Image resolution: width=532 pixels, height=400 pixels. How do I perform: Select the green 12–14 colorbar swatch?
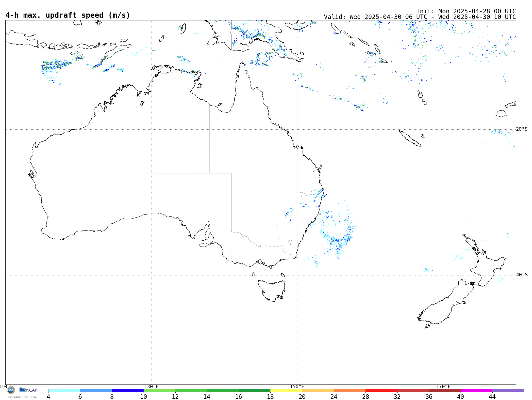click(x=191, y=390)
